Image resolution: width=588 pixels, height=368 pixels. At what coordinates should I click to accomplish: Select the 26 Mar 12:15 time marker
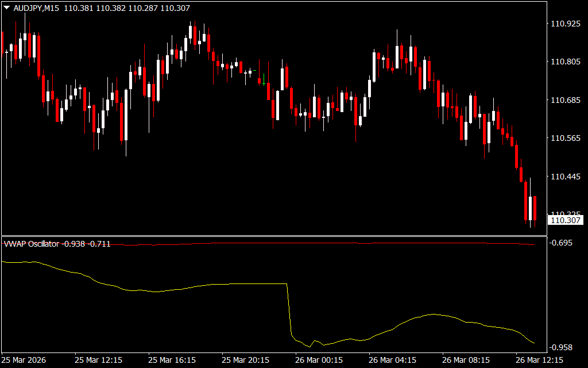pos(539,360)
